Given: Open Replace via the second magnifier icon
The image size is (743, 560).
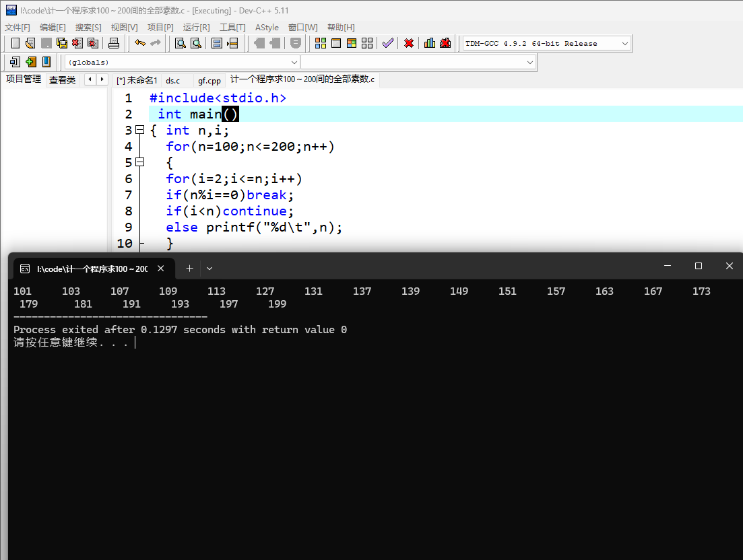Looking at the screenshot, I should (x=196, y=43).
